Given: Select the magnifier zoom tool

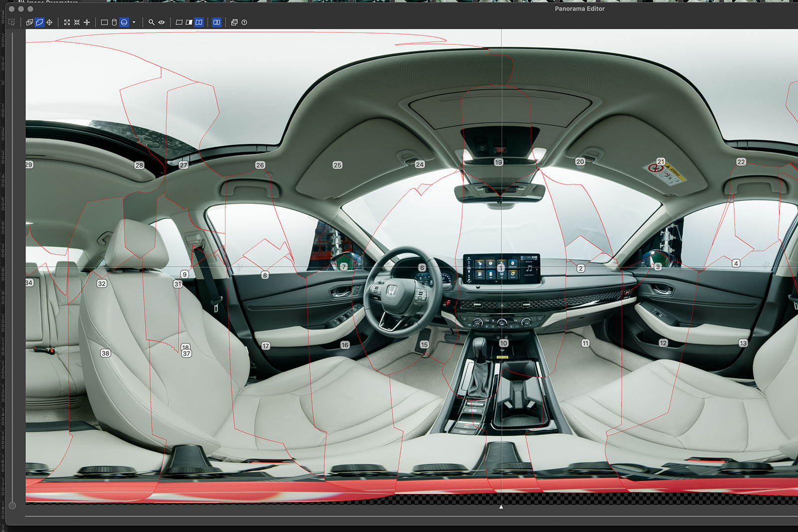Looking at the screenshot, I should 151,22.
